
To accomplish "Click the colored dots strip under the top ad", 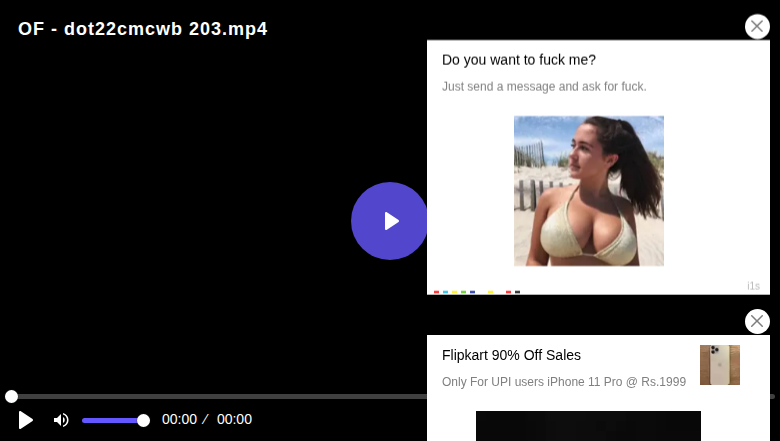I will [477, 292].
